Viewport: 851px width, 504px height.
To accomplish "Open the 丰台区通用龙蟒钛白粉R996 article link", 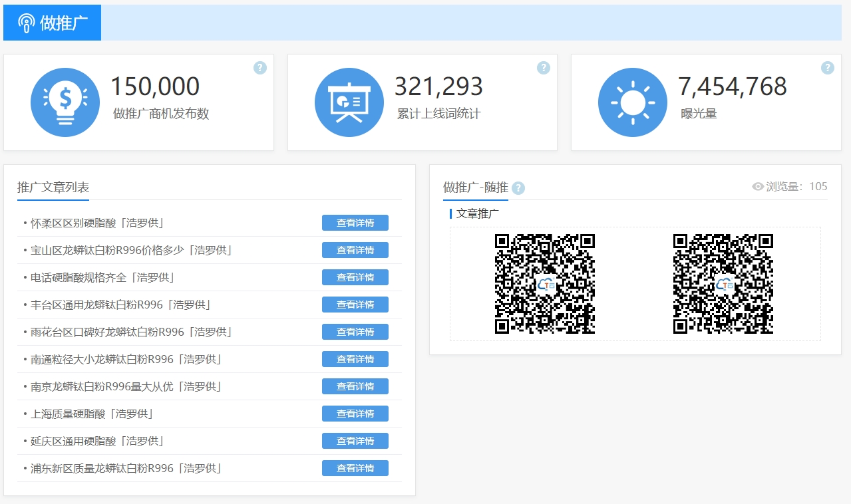I will [x=121, y=305].
